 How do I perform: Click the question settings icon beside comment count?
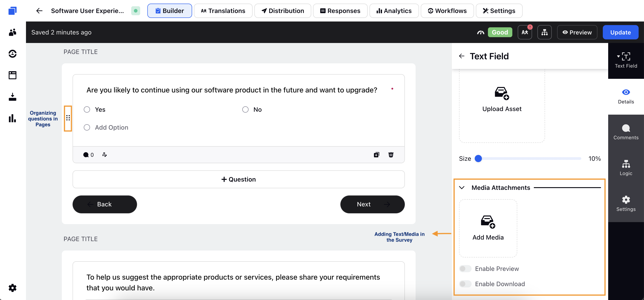[x=105, y=155]
